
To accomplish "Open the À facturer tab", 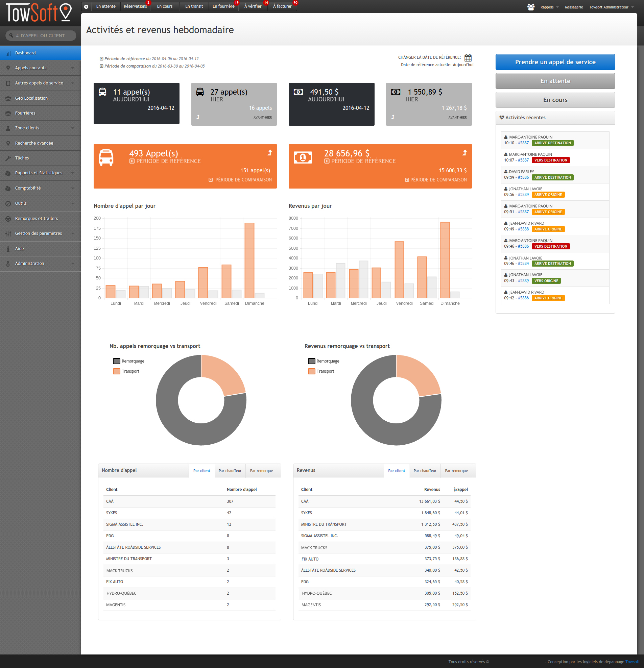I will click(x=282, y=6).
